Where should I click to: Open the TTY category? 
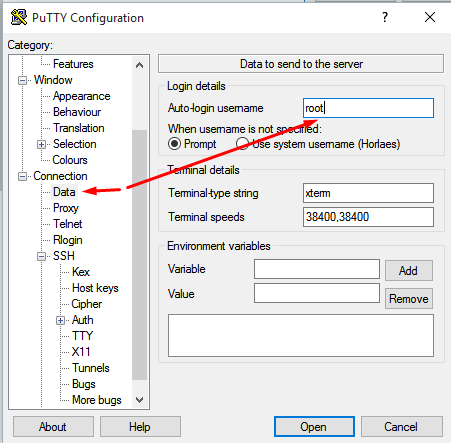[82, 336]
